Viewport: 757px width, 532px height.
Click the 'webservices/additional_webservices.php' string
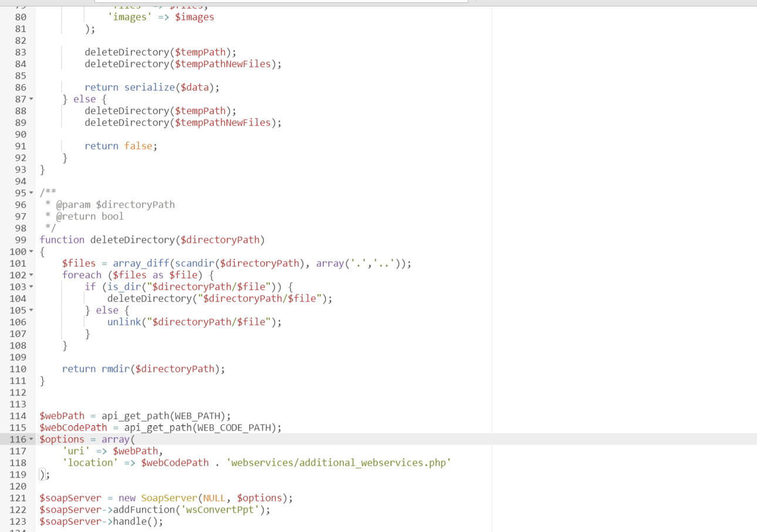click(x=339, y=463)
